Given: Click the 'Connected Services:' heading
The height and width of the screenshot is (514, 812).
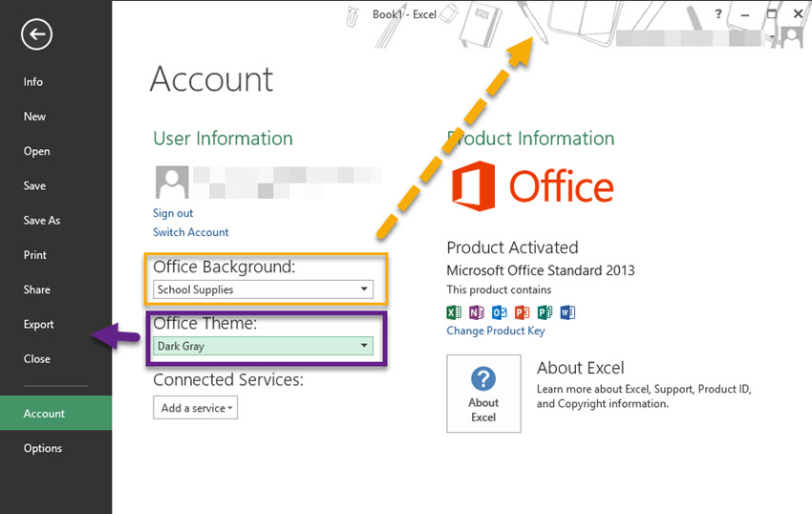Looking at the screenshot, I should click(x=228, y=380).
